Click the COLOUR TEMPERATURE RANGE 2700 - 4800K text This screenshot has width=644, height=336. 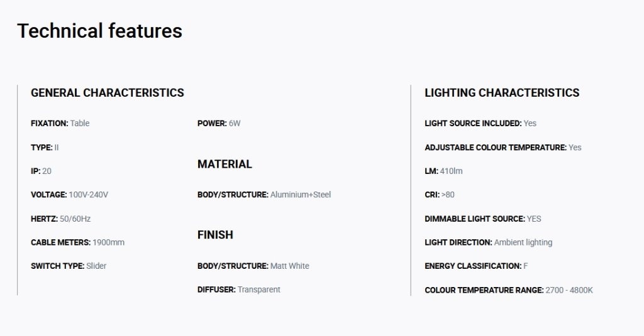[x=509, y=290]
